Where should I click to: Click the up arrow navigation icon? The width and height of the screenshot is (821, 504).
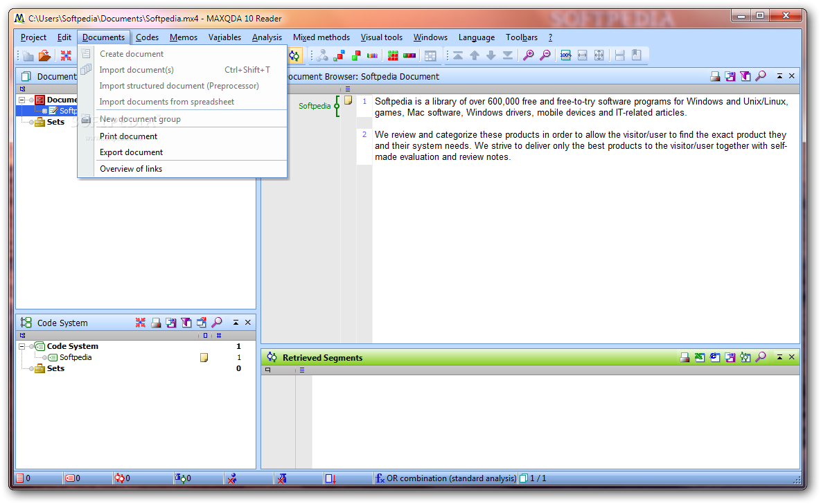click(x=475, y=55)
